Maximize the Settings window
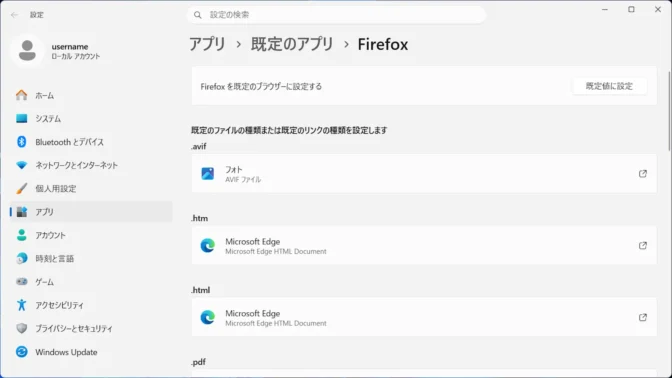This screenshot has height=378, width=672. (631, 9)
